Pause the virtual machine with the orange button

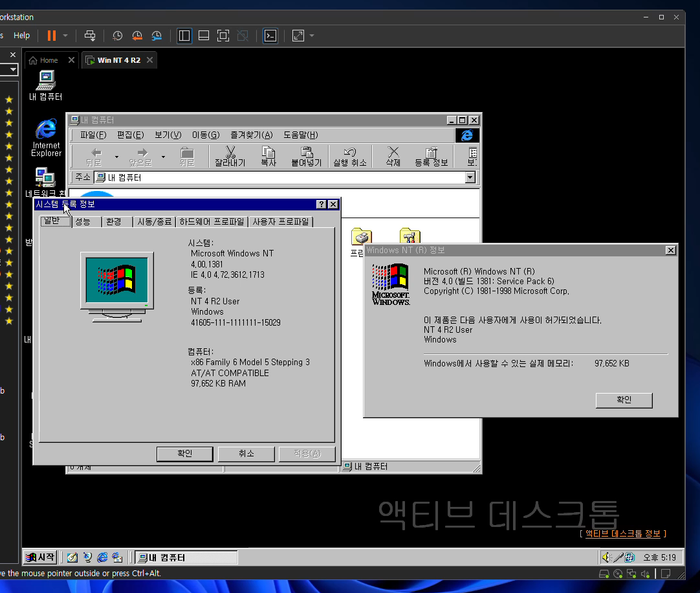click(x=52, y=36)
